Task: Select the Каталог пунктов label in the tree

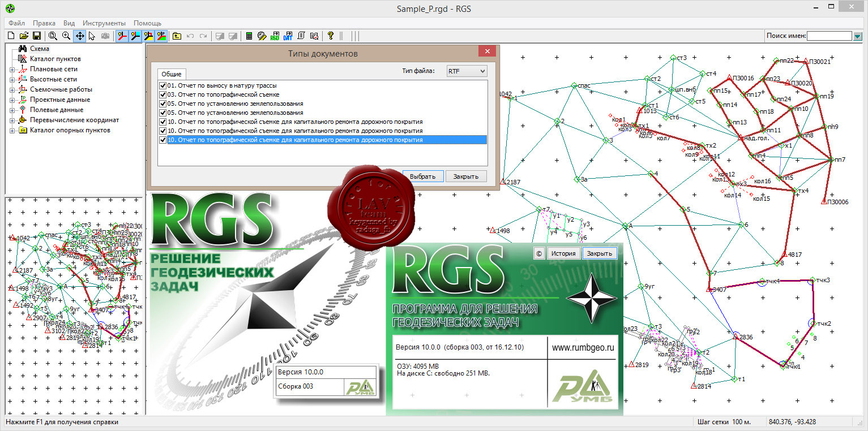Action: pyautogui.click(x=55, y=59)
